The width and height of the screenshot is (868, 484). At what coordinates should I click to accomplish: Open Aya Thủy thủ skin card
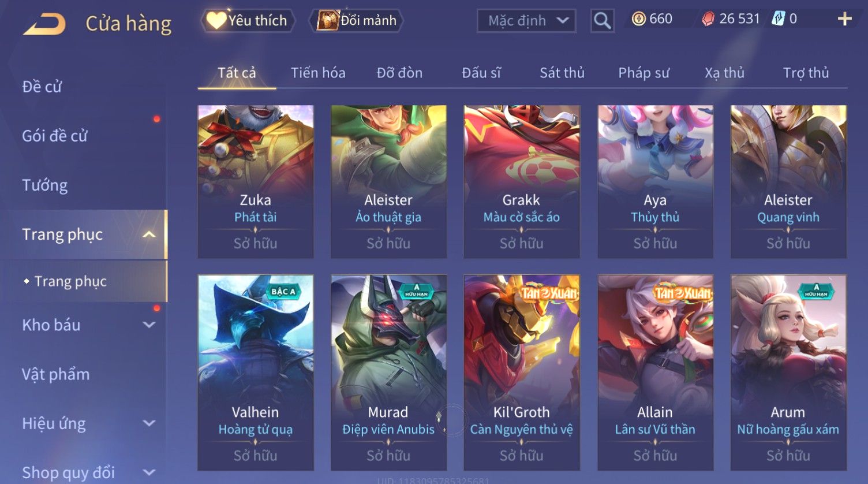(655, 181)
